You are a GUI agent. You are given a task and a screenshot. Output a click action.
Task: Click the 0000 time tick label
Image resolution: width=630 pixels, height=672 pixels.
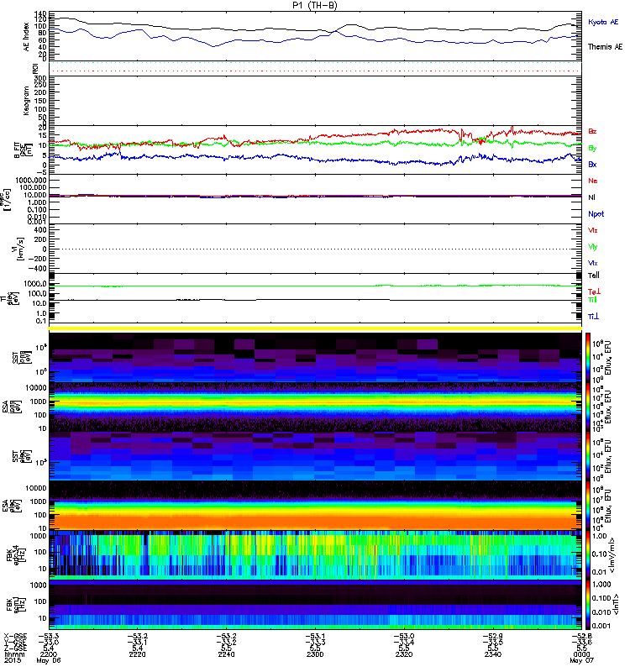[581, 654]
